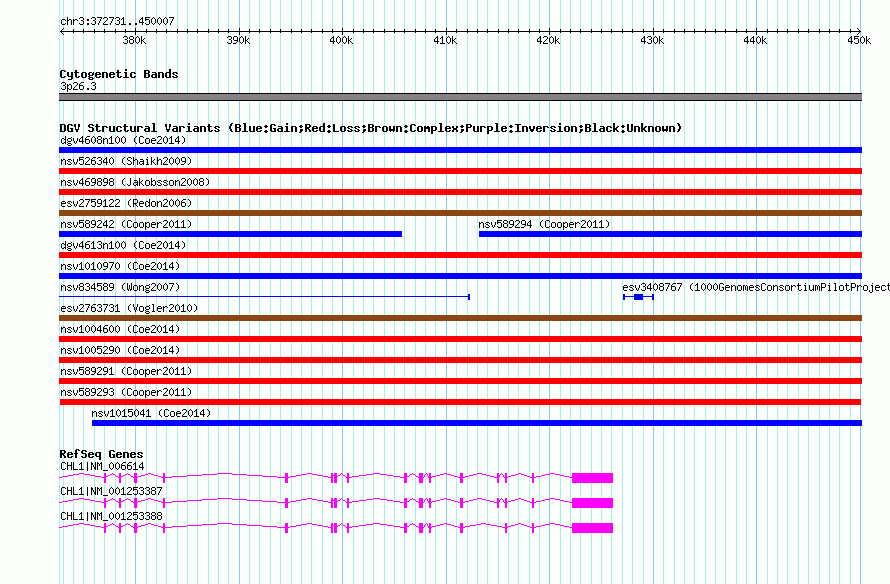Click the brown bar under esv2763731

[x=460, y=318]
